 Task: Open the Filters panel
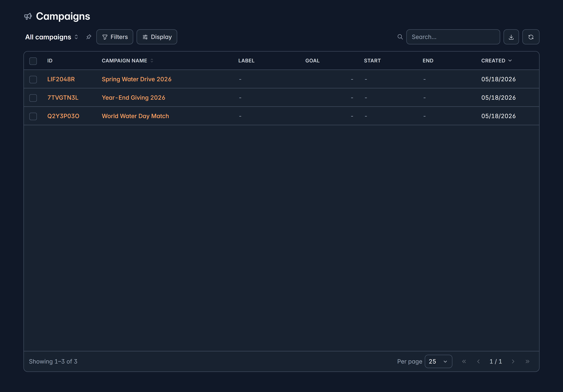[x=115, y=37]
